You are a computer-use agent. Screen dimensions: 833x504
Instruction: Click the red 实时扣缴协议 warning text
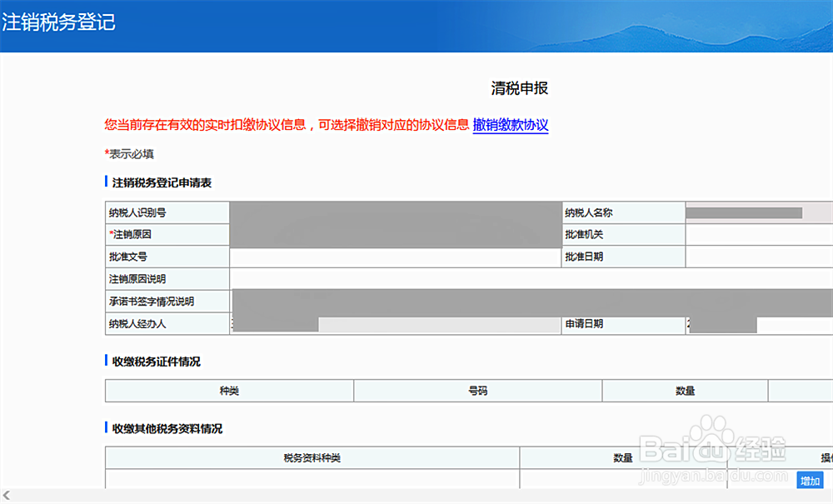(287, 125)
